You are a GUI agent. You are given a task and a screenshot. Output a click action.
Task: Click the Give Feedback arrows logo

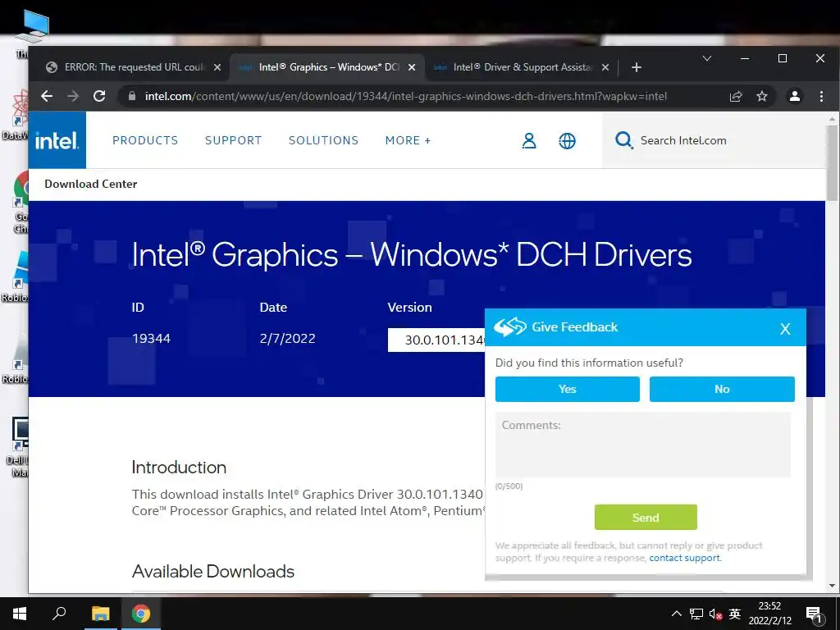click(x=509, y=326)
